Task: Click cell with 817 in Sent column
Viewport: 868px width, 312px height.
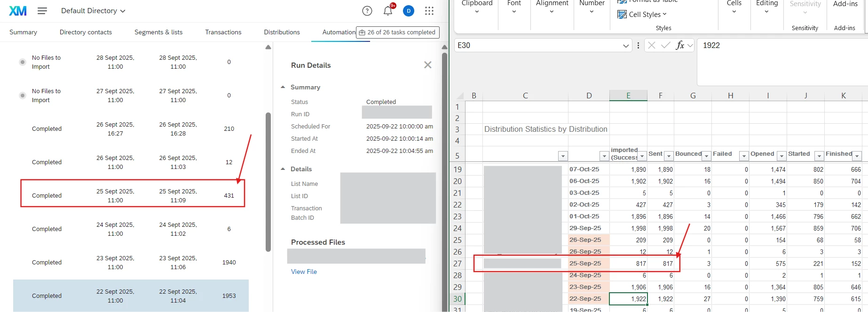Action: 661,264
